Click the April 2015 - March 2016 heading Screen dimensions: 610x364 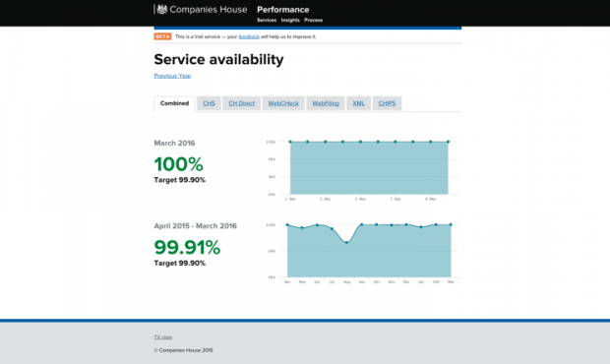pyautogui.click(x=195, y=226)
